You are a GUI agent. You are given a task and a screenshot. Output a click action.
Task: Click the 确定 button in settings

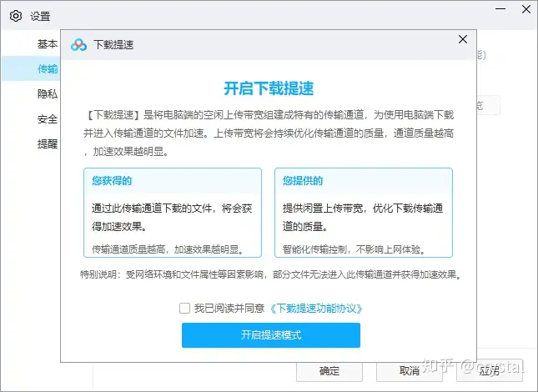(x=329, y=371)
